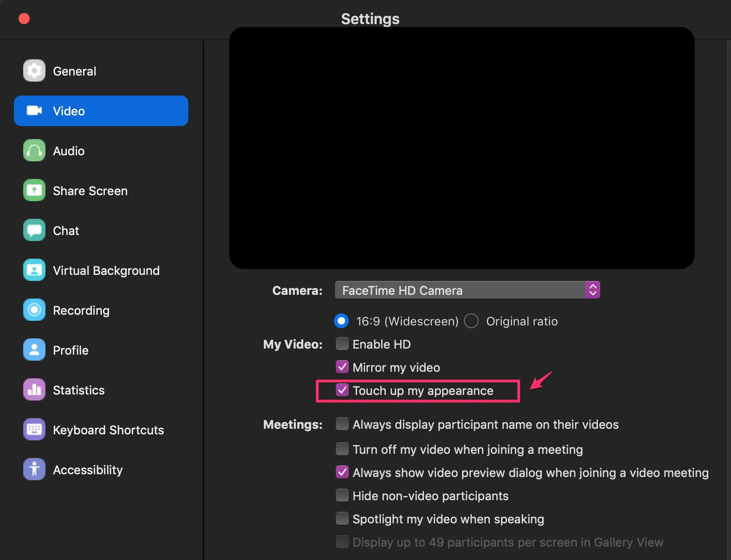Image resolution: width=731 pixels, height=560 pixels.
Task: Click the Virtual Background icon
Action: 34,270
